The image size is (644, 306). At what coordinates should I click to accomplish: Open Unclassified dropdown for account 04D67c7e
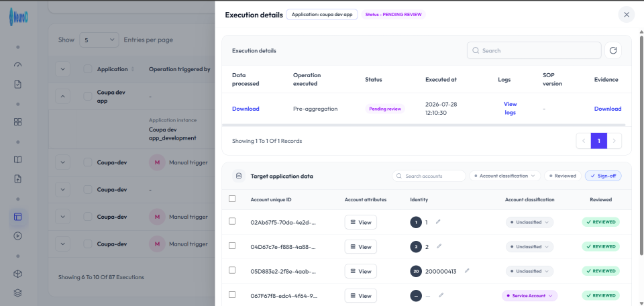pyautogui.click(x=529, y=247)
